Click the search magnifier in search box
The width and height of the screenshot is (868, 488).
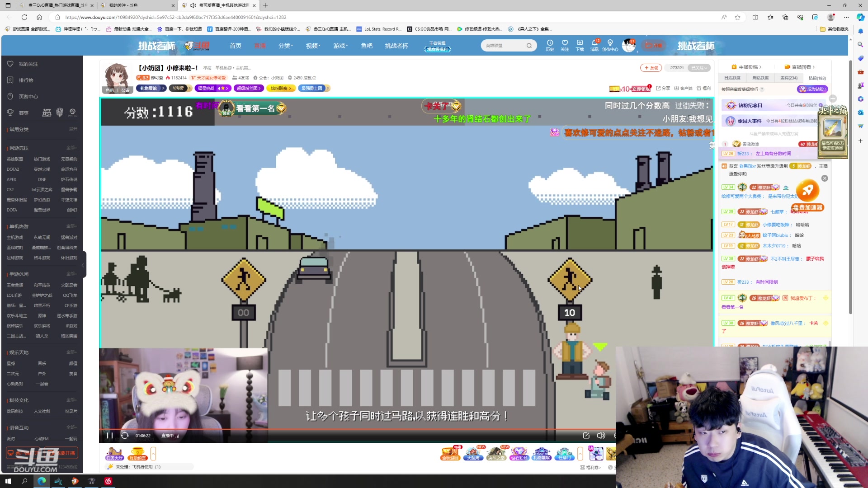click(x=529, y=46)
